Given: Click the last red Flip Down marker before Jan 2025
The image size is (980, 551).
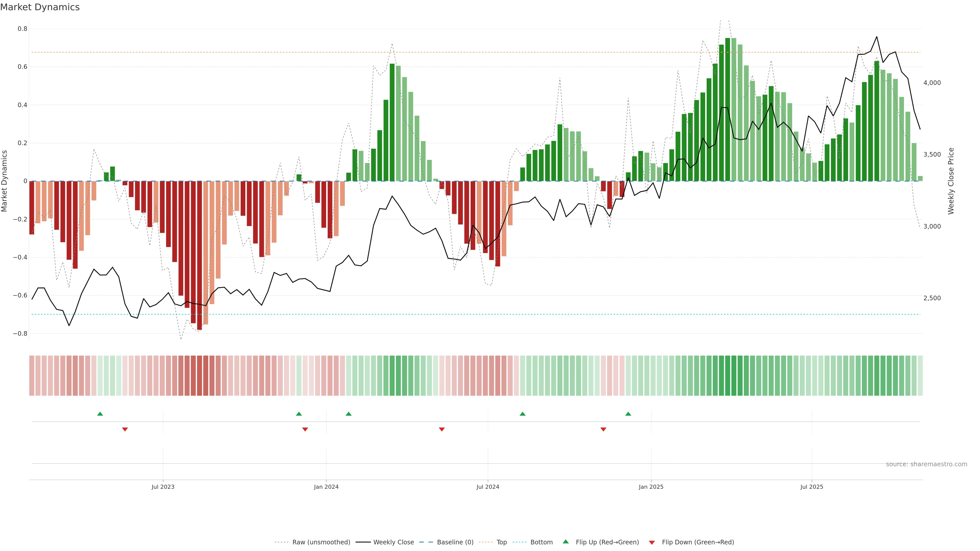Looking at the screenshot, I should (x=603, y=429).
